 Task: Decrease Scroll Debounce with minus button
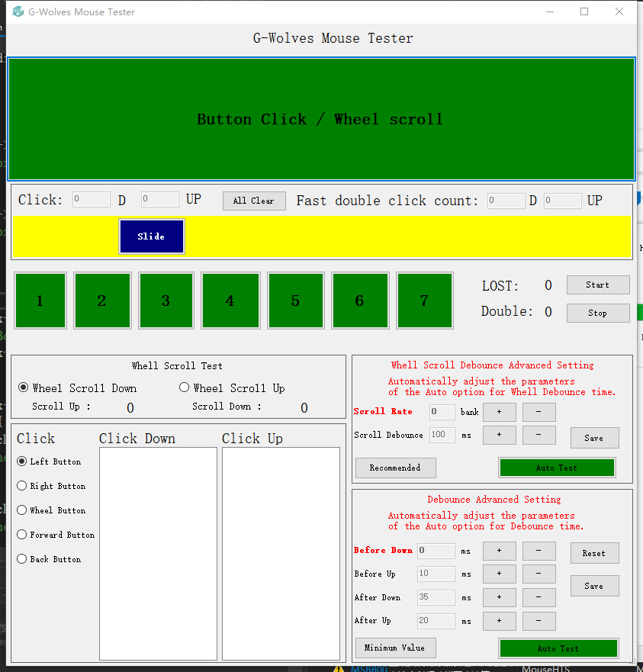click(539, 435)
